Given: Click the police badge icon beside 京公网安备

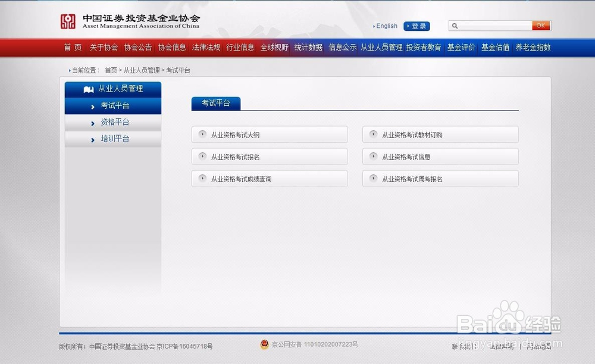Looking at the screenshot, I should tap(264, 344).
